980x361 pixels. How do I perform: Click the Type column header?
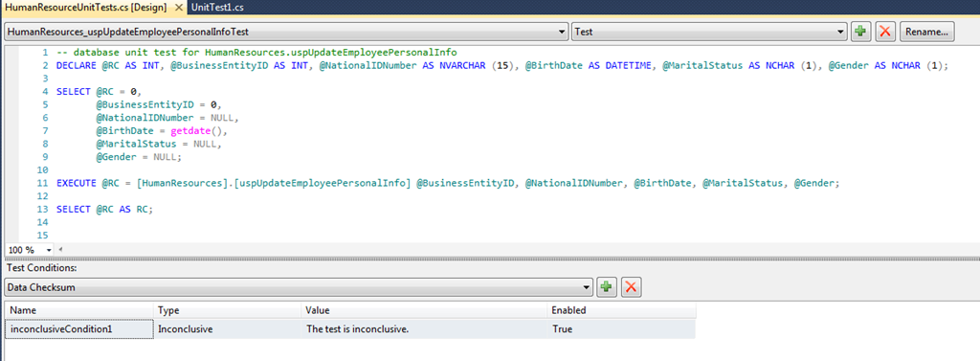(x=228, y=310)
